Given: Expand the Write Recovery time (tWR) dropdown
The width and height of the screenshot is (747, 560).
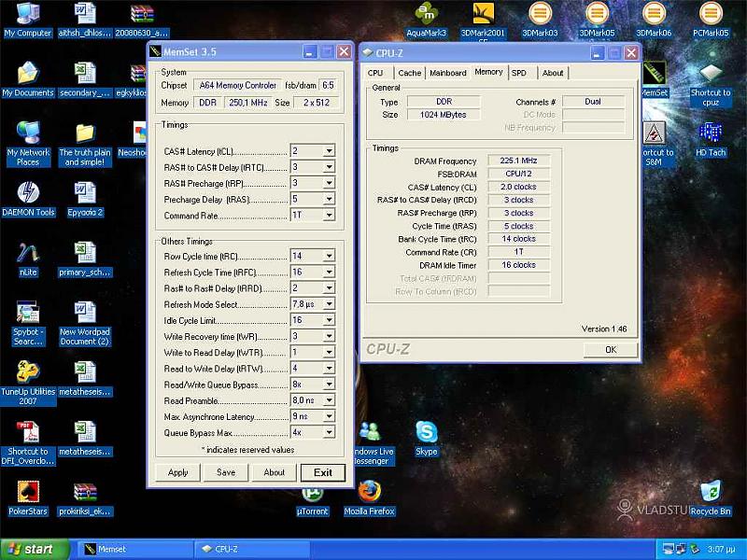Looking at the screenshot, I should 329,336.
